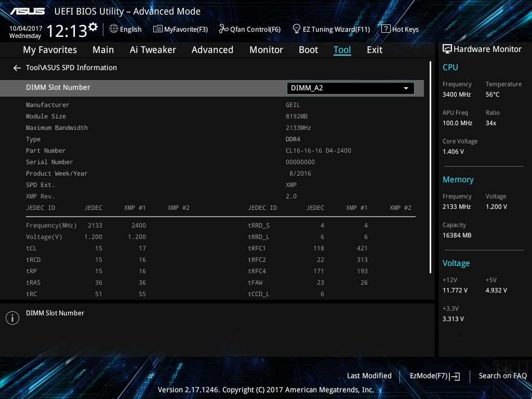Screen dimensions: 532x399
Task: Open the Monitor tab
Action: click(267, 50)
